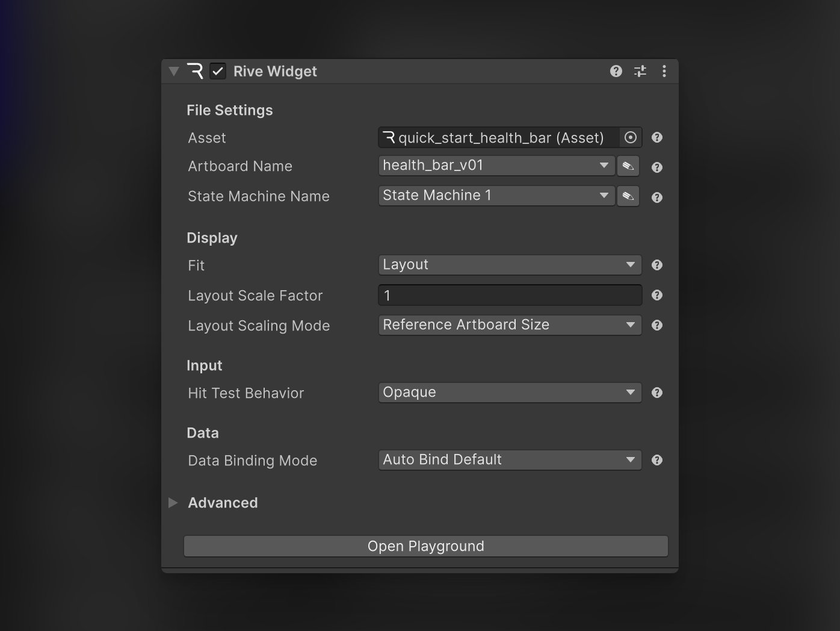This screenshot has width=840, height=631.
Task: Open the Artboard Name dropdown health_bar_v01
Action: pyautogui.click(x=496, y=165)
